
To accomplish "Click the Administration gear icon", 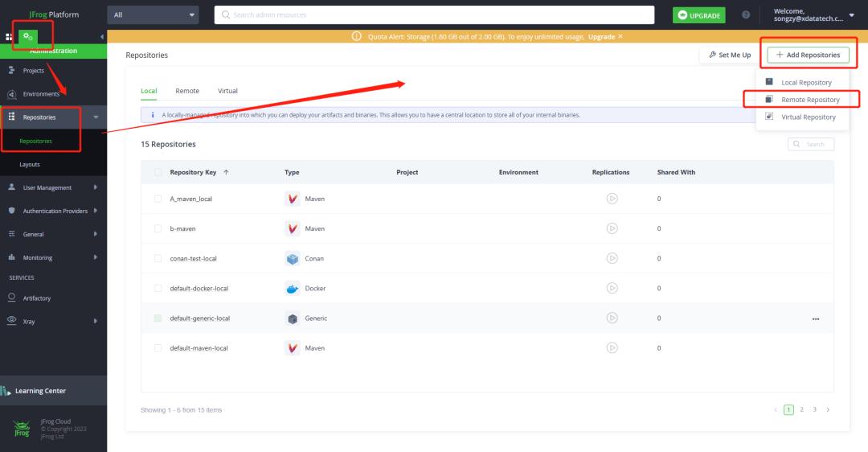I will pyautogui.click(x=28, y=36).
